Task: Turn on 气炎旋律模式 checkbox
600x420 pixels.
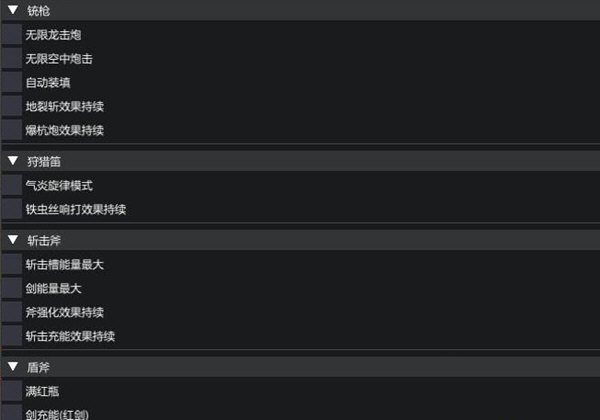Action: point(11,185)
